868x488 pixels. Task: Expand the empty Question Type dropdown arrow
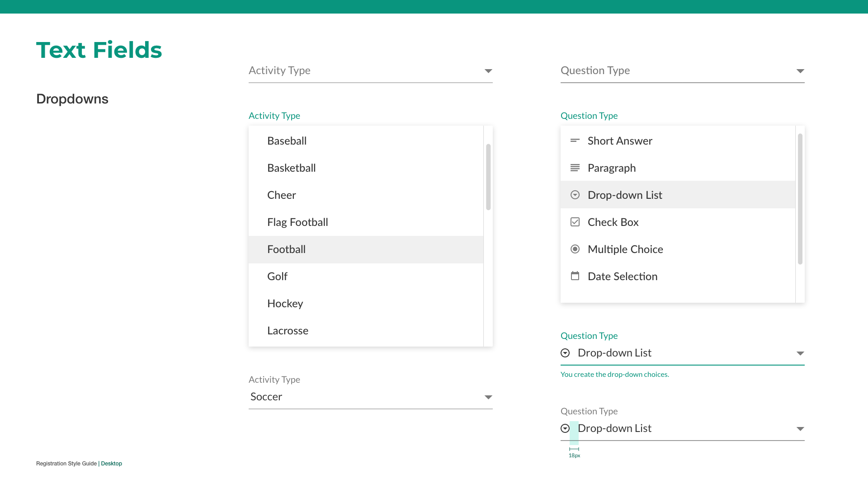800,71
